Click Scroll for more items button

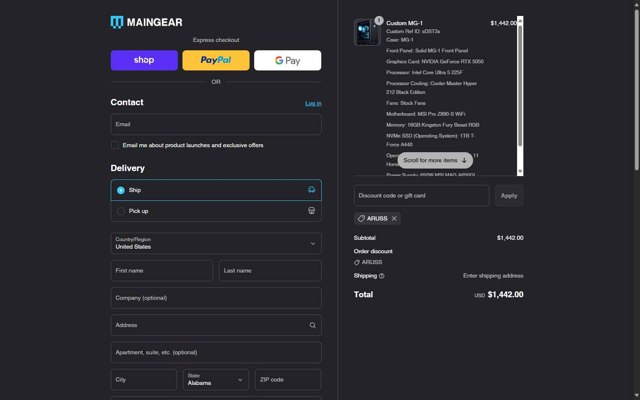coord(435,160)
